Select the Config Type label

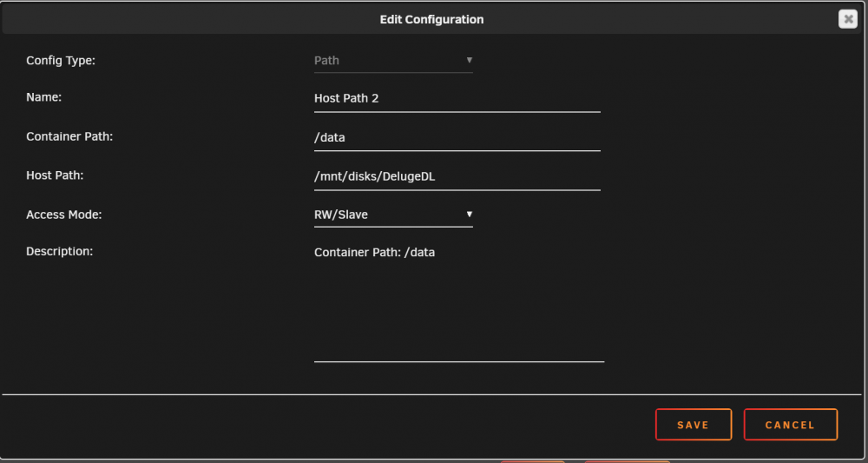[x=61, y=60]
